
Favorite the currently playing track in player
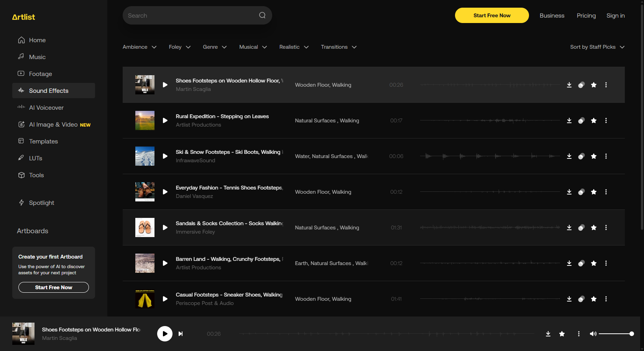(562, 334)
